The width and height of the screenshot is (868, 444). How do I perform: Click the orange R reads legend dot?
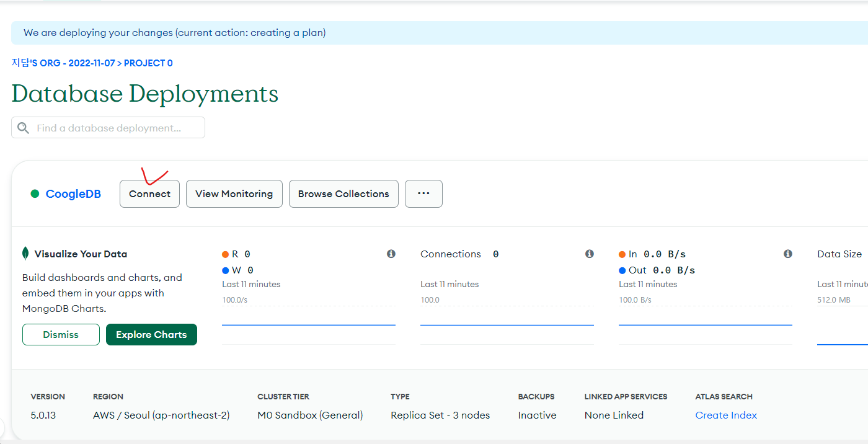[226, 254]
